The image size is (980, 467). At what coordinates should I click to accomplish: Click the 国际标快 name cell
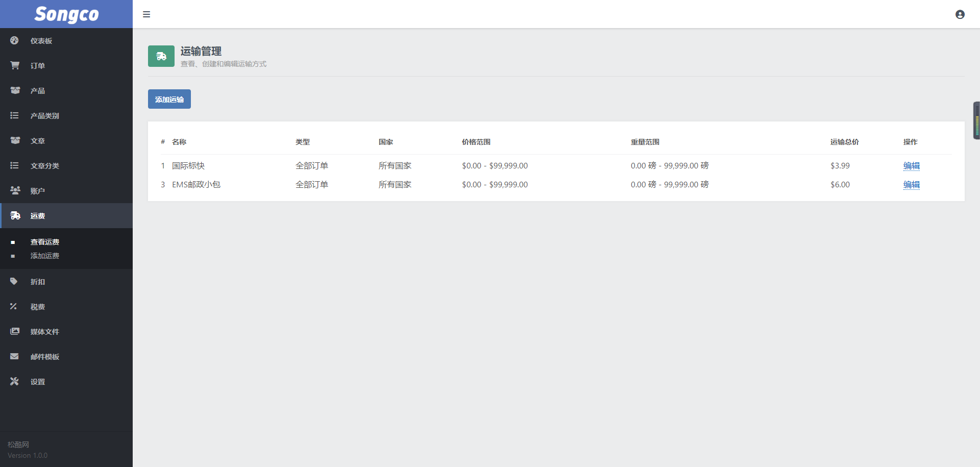coord(188,166)
